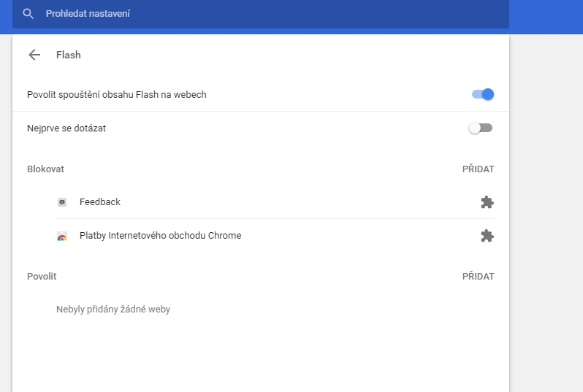Click the Povolit section heading
The width and height of the screenshot is (583, 392).
click(42, 277)
